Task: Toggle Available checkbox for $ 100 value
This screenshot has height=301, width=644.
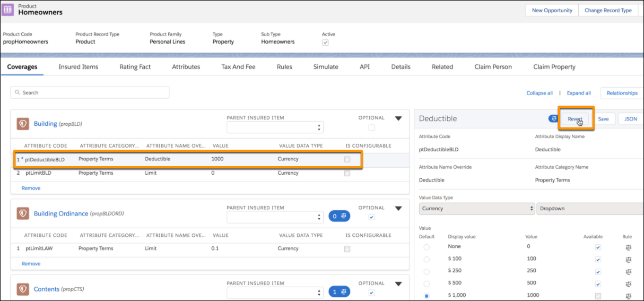Action: [x=598, y=260]
